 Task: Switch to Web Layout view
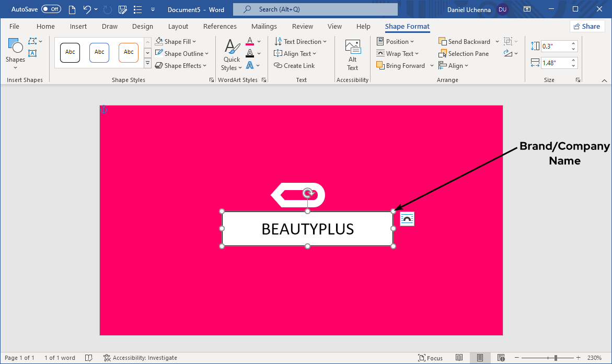coord(501,358)
